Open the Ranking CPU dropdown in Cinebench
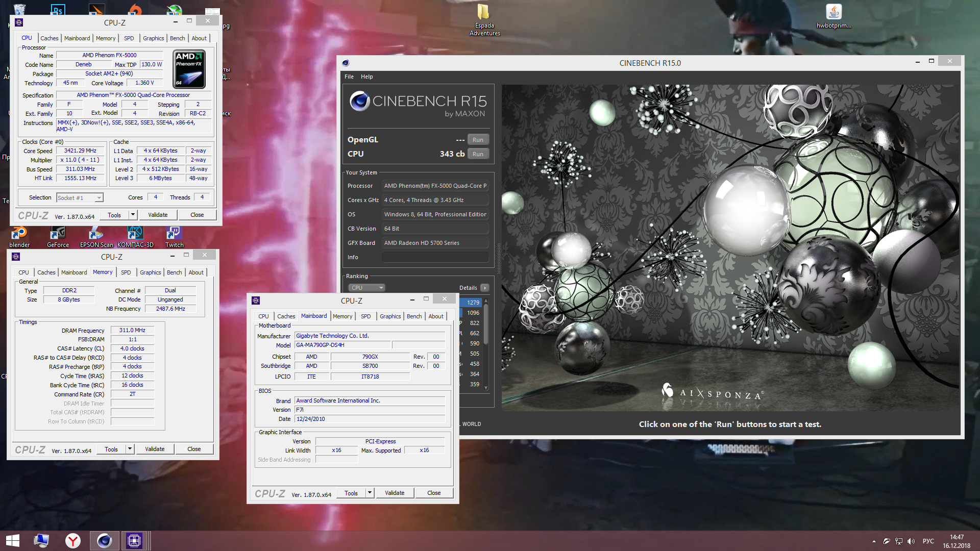Viewport: 980px width, 551px height. (x=366, y=288)
